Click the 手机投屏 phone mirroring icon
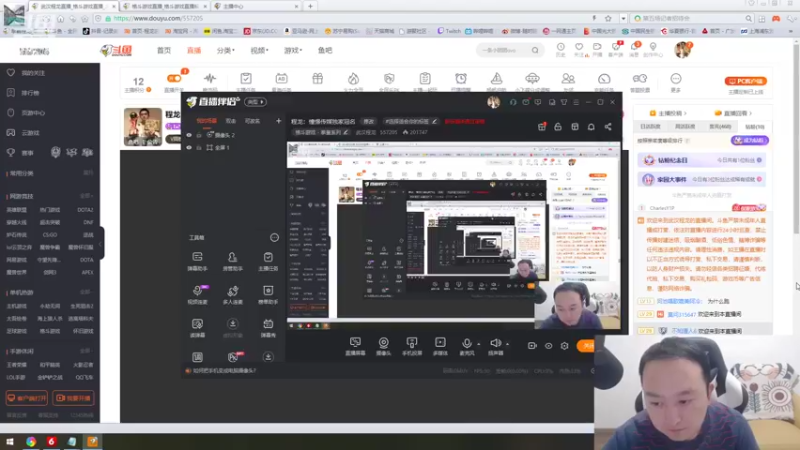 (412, 342)
